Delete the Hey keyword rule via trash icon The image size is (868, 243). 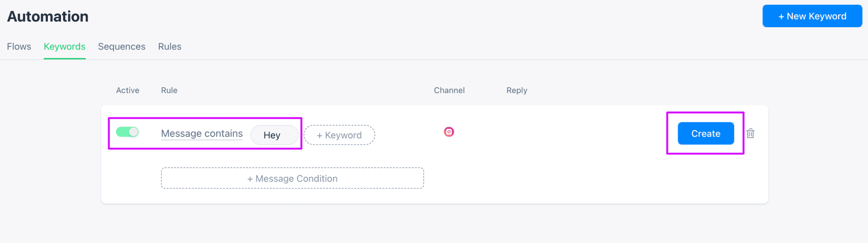pyautogui.click(x=750, y=133)
